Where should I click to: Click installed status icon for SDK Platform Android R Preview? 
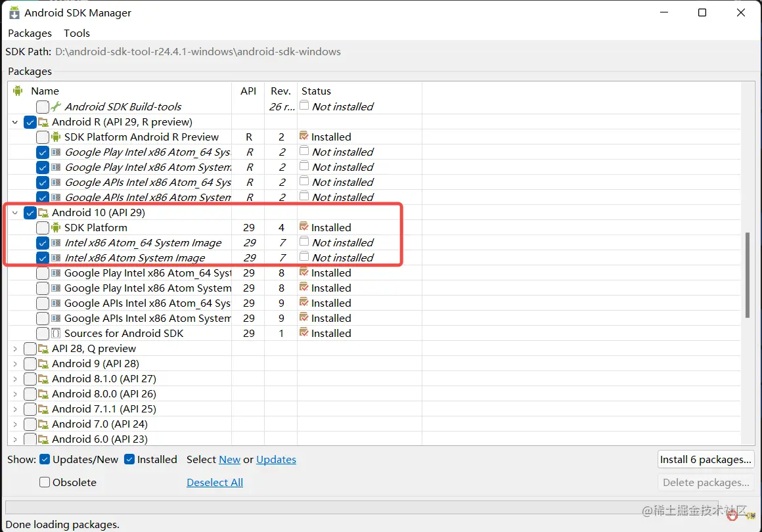[x=304, y=136]
